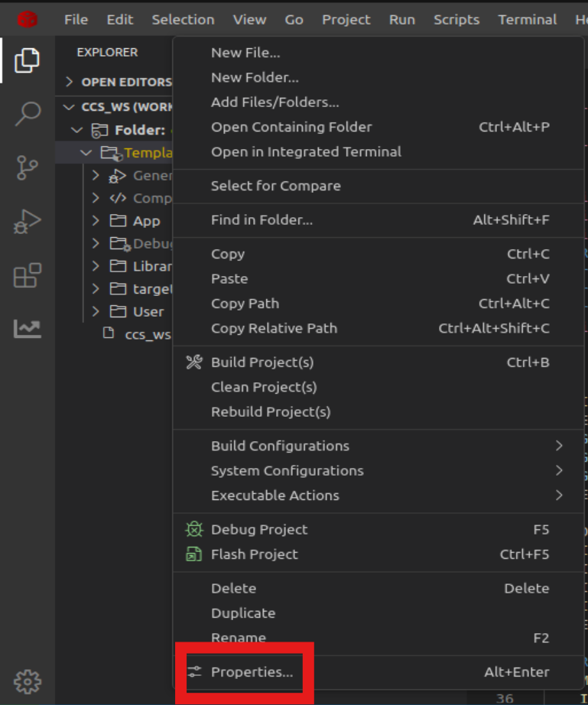Select Paste in the context menu

[x=378, y=278]
